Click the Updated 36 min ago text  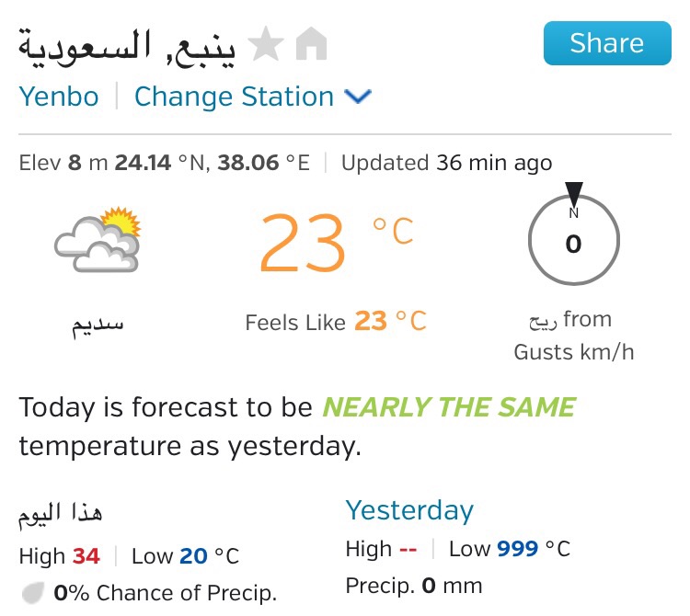coord(446,163)
